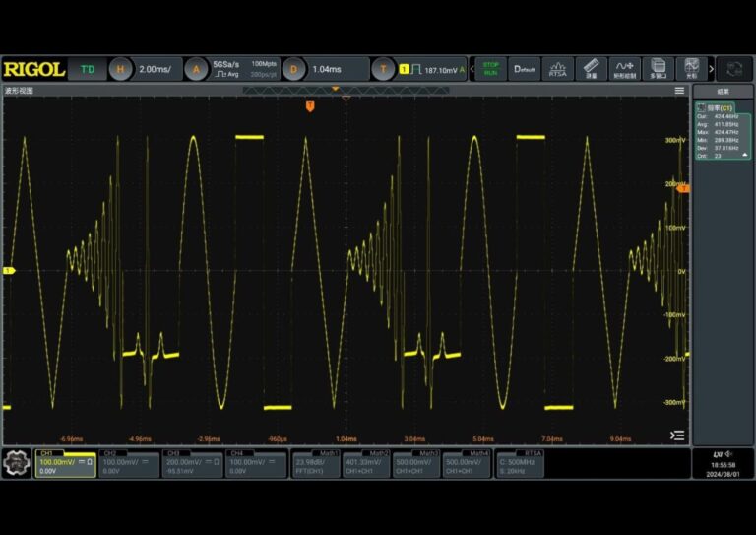This screenshot has width=756, height=535.
Task: Click the 18:55:58 clock display
Action: (723, 465)
